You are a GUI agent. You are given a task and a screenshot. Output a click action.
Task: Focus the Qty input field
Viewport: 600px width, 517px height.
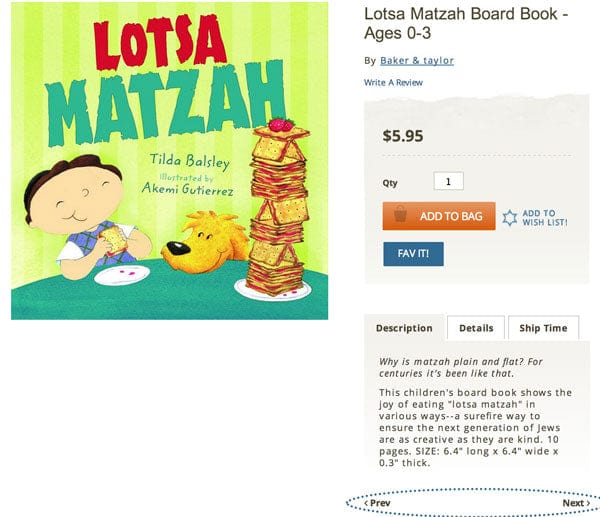(448, 182)
